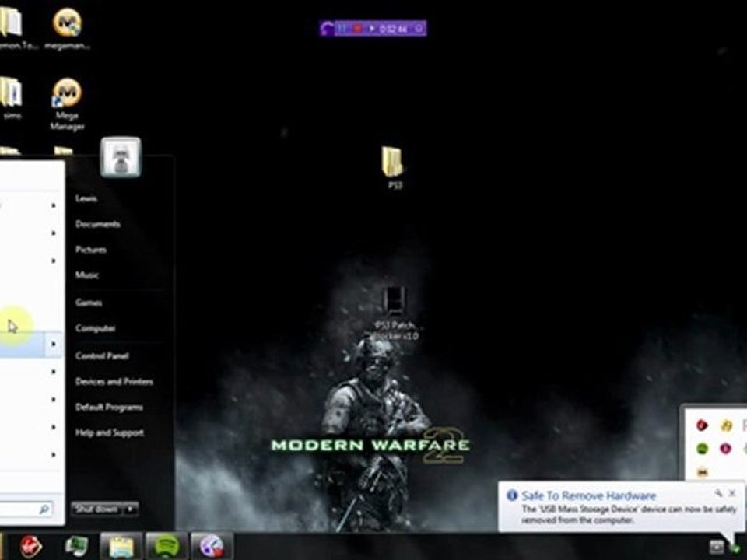Expand the last program's submenu arrow
The image size is (747, 560).
(x=54, y=455)
